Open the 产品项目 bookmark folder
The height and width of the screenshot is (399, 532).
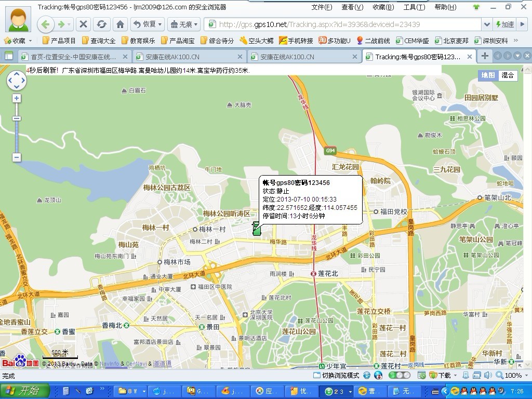pyautogui.click(x=59, y=41)
